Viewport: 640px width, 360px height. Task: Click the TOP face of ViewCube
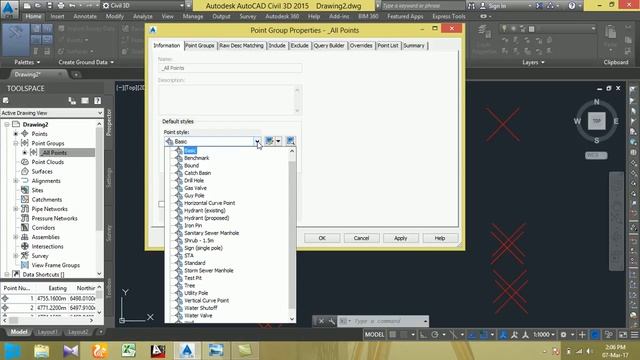(596, 121)
